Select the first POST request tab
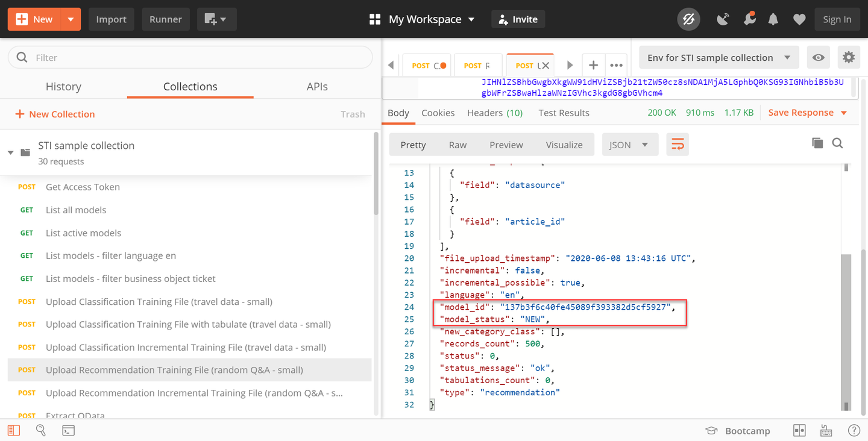The width and height of the screenshot is (868, 441). (x=428, y=65)
